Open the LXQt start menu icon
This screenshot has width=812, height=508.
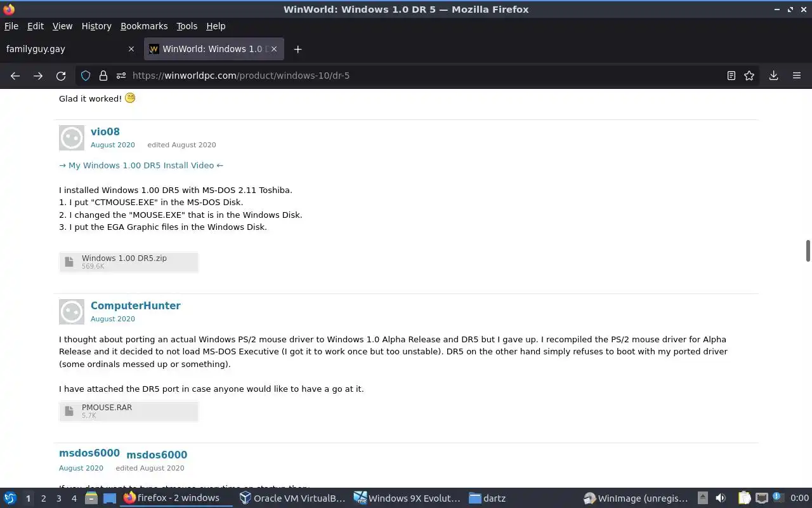[x=10, y=498]
